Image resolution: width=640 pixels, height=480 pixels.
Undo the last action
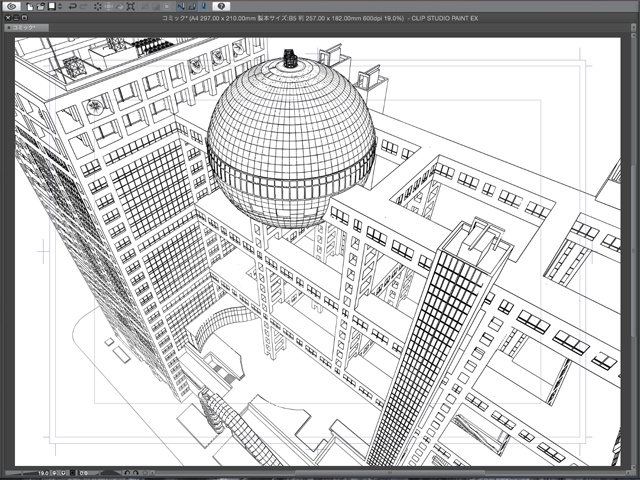[x=73, y=7]
